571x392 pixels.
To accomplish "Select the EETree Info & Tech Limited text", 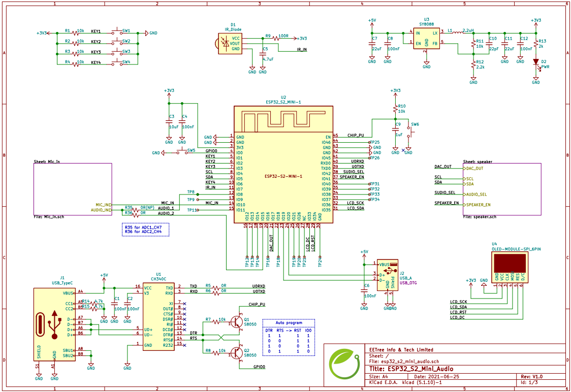I will [x=401, y=350].
